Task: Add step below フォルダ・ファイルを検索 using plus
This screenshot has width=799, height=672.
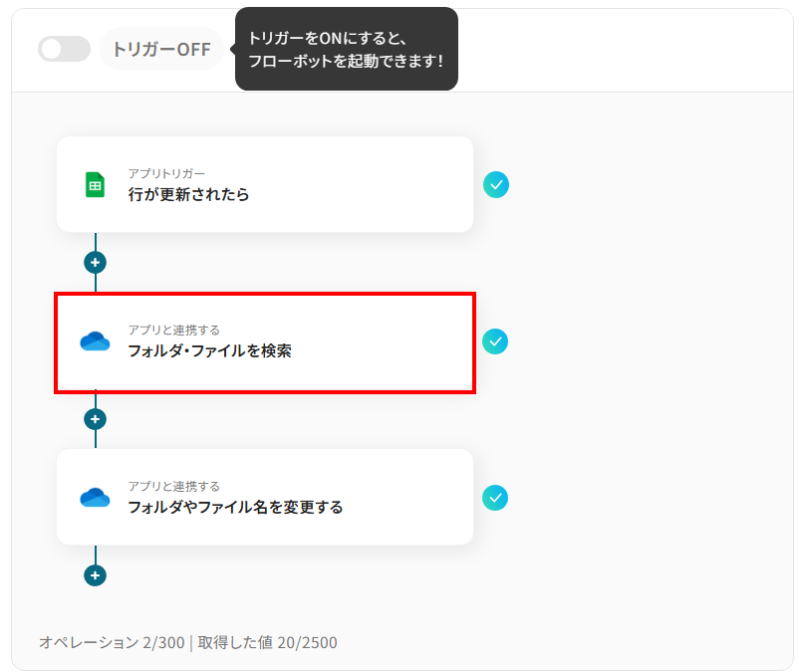Action: (96, 419)
